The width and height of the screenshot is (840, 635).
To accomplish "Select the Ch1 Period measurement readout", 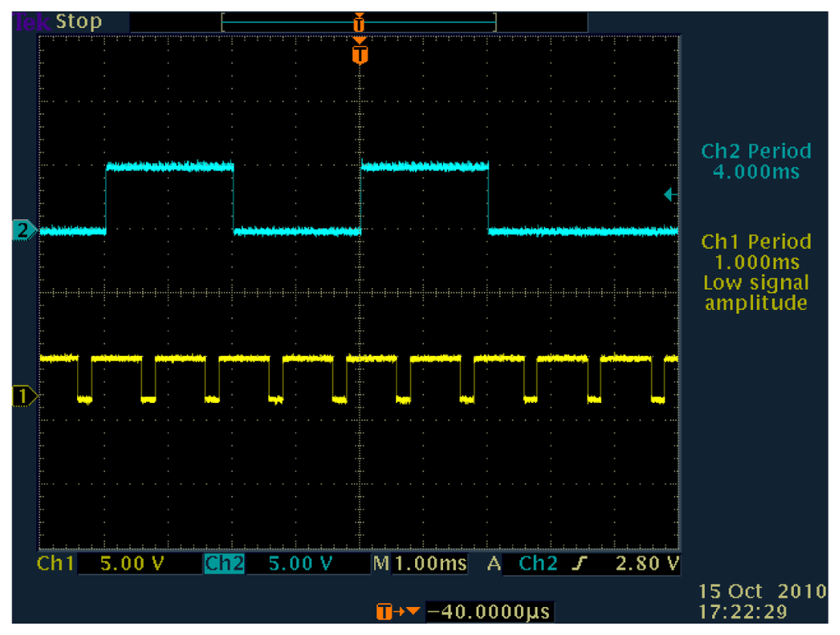I will pos(756,252).
